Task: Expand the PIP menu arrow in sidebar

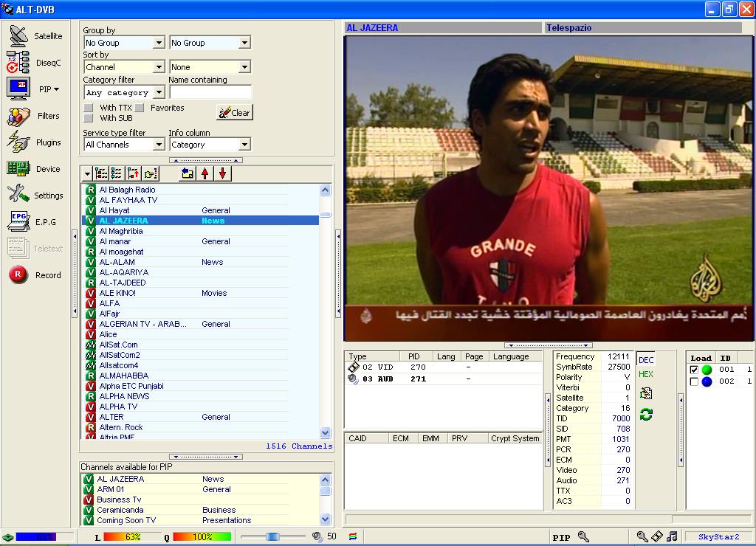Action: pos(57,89)
